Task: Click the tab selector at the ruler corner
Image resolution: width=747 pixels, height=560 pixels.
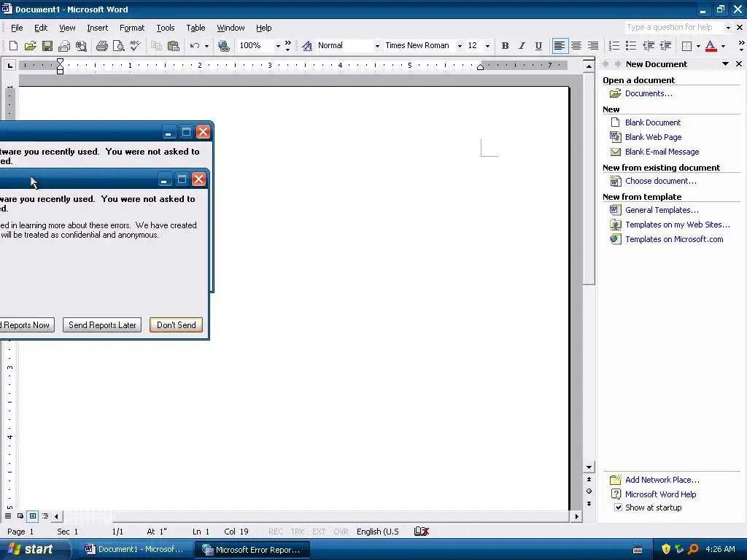Action: 10,65
